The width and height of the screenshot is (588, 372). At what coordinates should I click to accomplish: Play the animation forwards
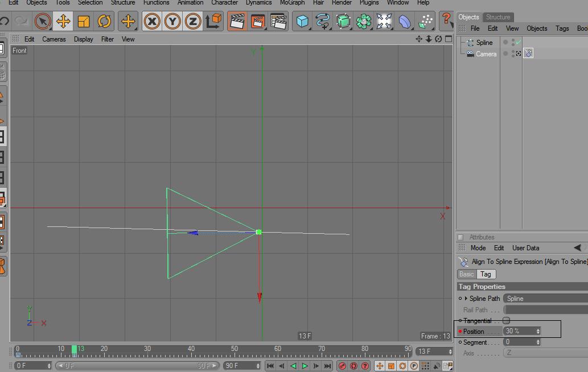(x=305, y=366)
